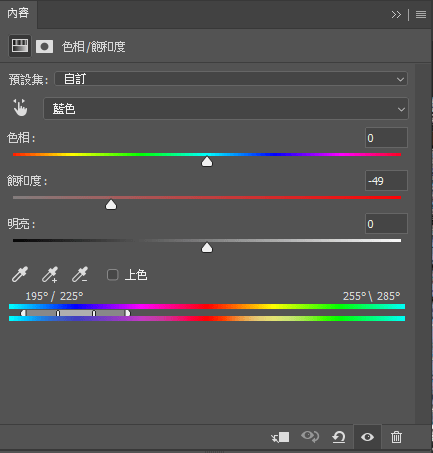Screen dimensions: 433x453
Task: Click the second-from-left inner color range marker
Action: [x=58, y=313]
